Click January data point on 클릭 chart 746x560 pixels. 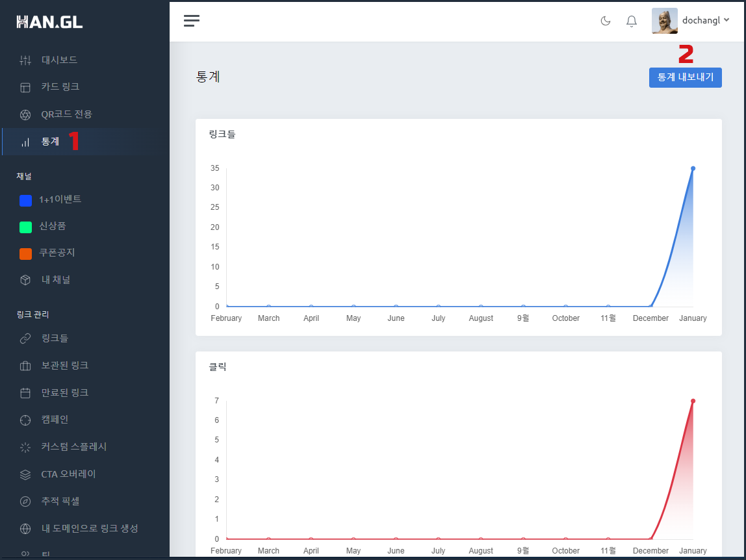coord(693,401)
